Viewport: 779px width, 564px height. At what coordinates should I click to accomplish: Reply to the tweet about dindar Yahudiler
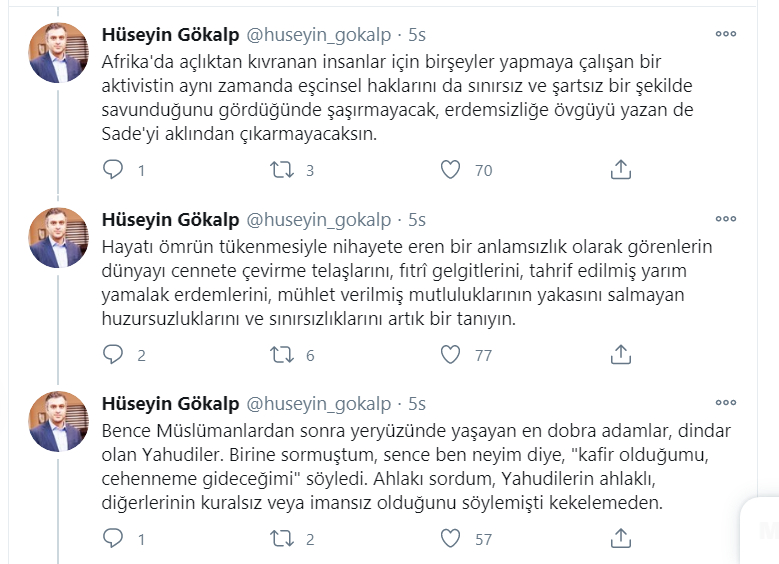click(x=113, y=539)
